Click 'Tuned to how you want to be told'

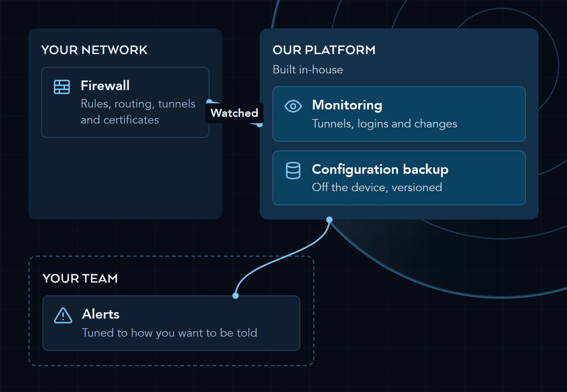(x=169, y=333)
